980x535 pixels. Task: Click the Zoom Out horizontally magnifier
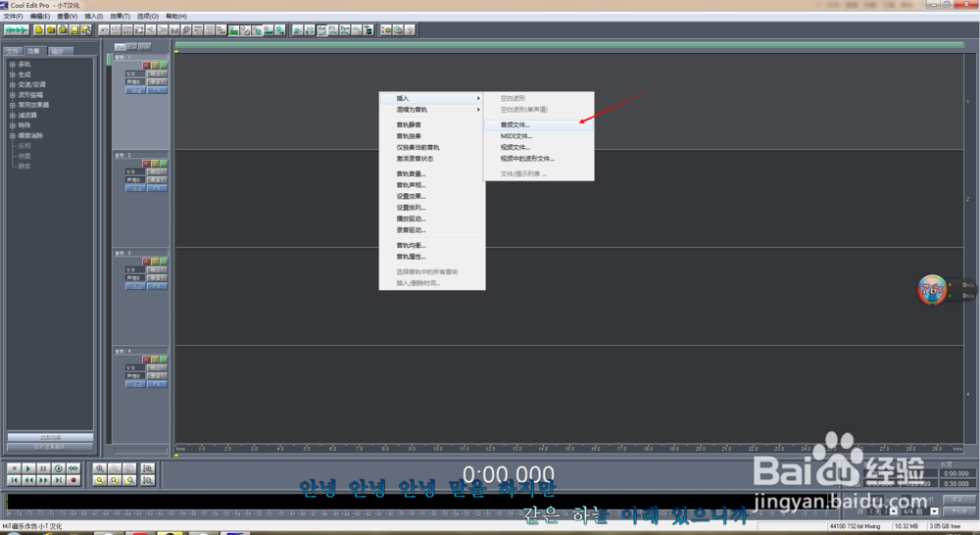[x=115, y=468]
